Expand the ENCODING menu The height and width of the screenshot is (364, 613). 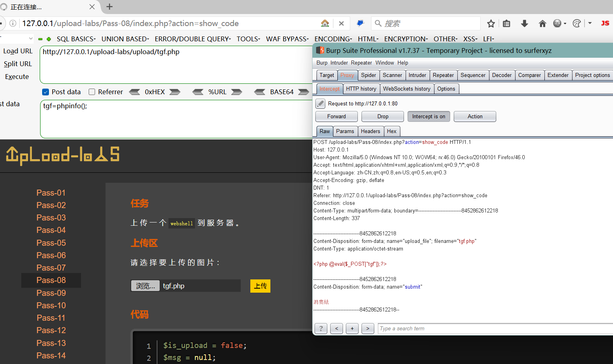click(333, 39)
